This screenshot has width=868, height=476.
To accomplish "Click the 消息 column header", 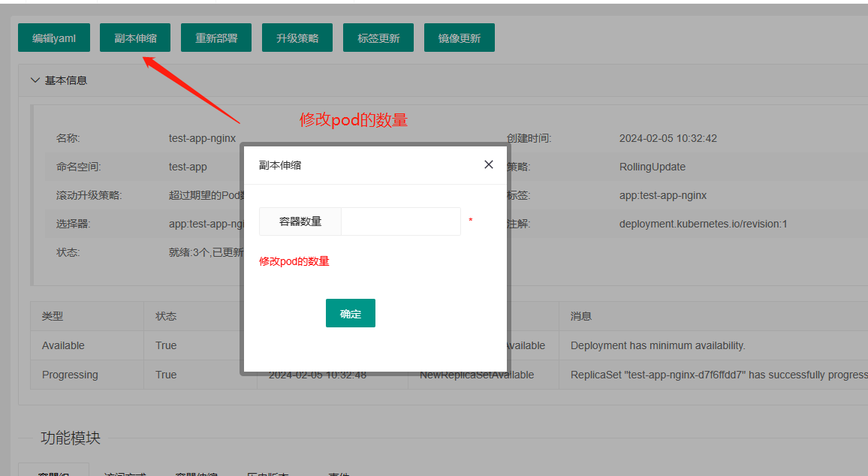I will click(581, 316).
